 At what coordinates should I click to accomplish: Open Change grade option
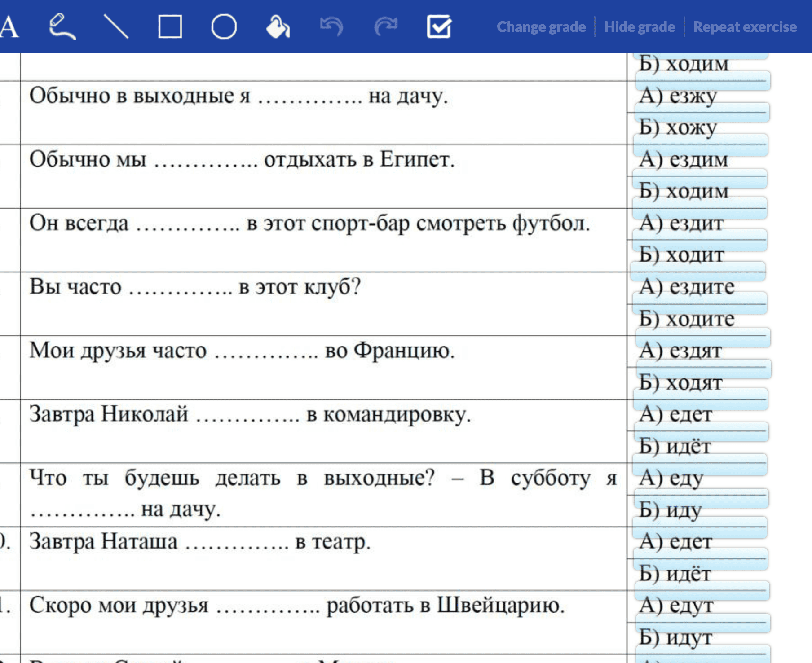pos(541,27)
